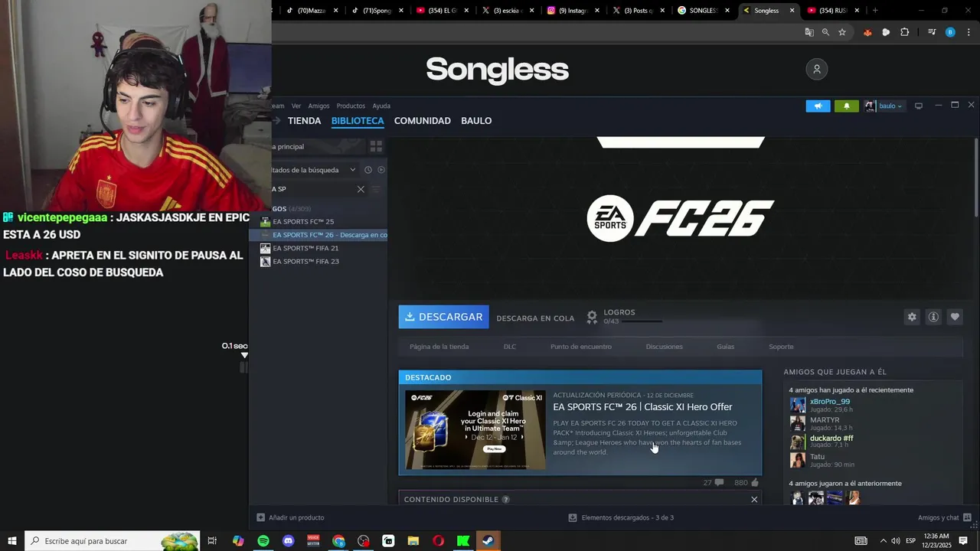Image resolution: width=980 pixels, height=551 pixels.
Task: Open friend duckardo #ff profile
Action: click(x=831, y=439)
